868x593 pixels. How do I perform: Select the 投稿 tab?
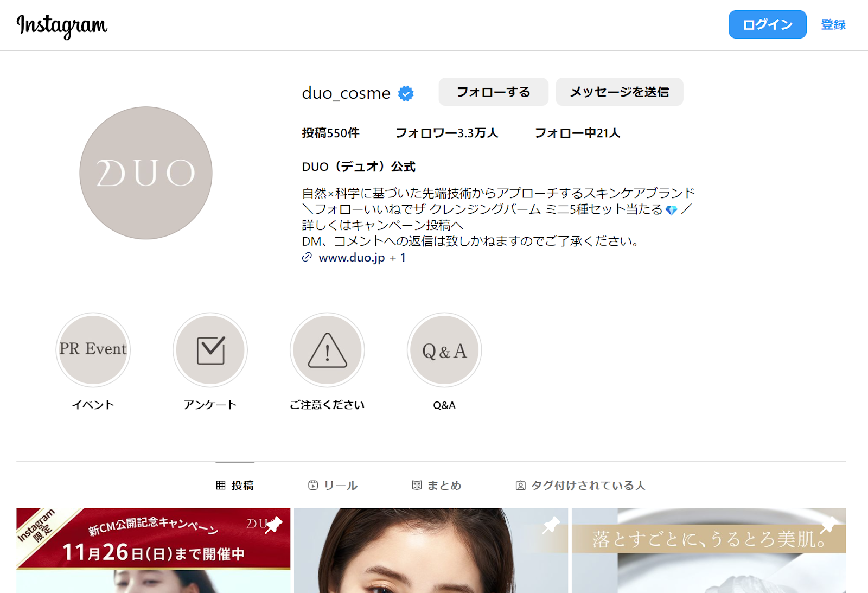point(235,485)
